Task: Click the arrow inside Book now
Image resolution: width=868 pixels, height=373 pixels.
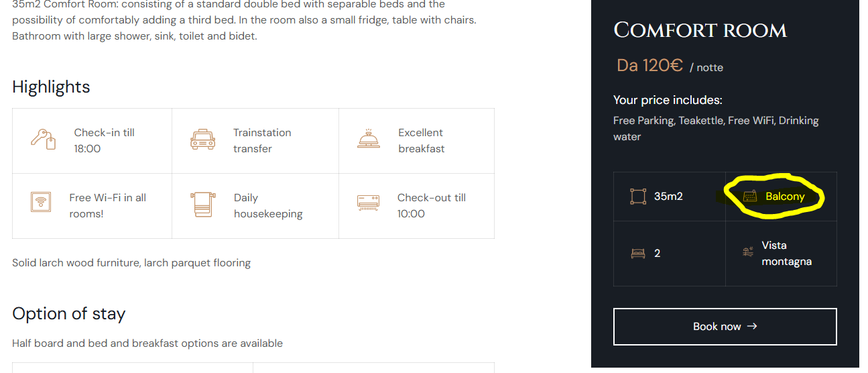Action: click(x=752, y=326)
